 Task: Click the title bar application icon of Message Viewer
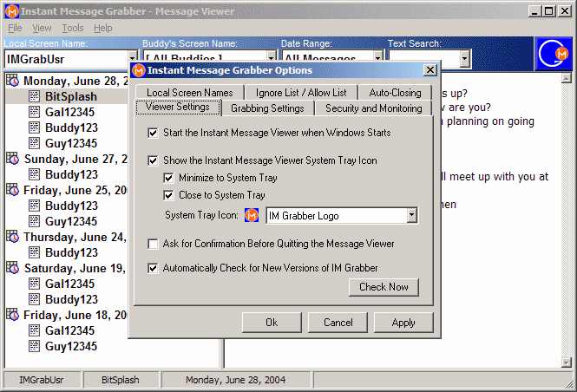pyautogui.click(x=12, y=11)
